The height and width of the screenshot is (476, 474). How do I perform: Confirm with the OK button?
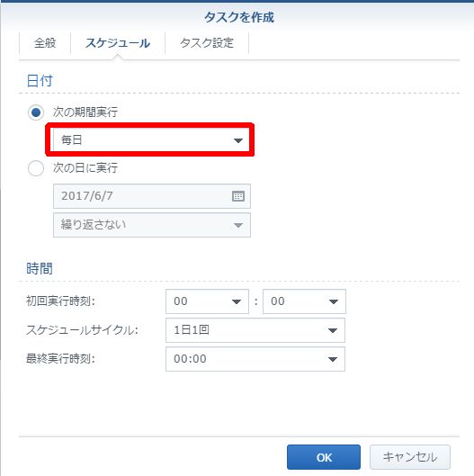click(x=324, y=457)
